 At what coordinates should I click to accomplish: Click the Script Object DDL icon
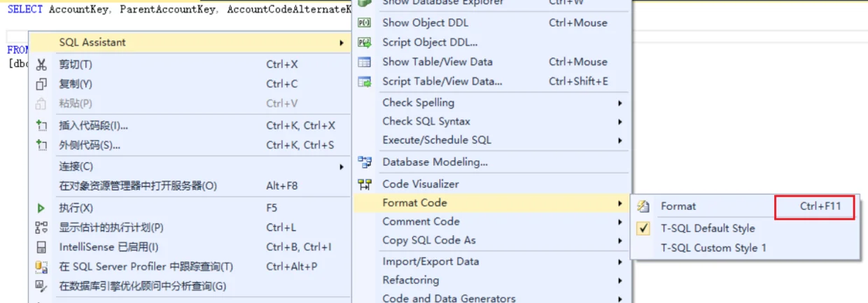click(365, 42)
